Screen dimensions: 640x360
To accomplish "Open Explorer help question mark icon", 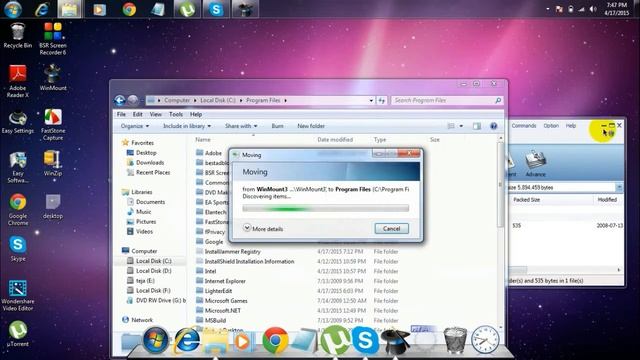I will [493, 126].
